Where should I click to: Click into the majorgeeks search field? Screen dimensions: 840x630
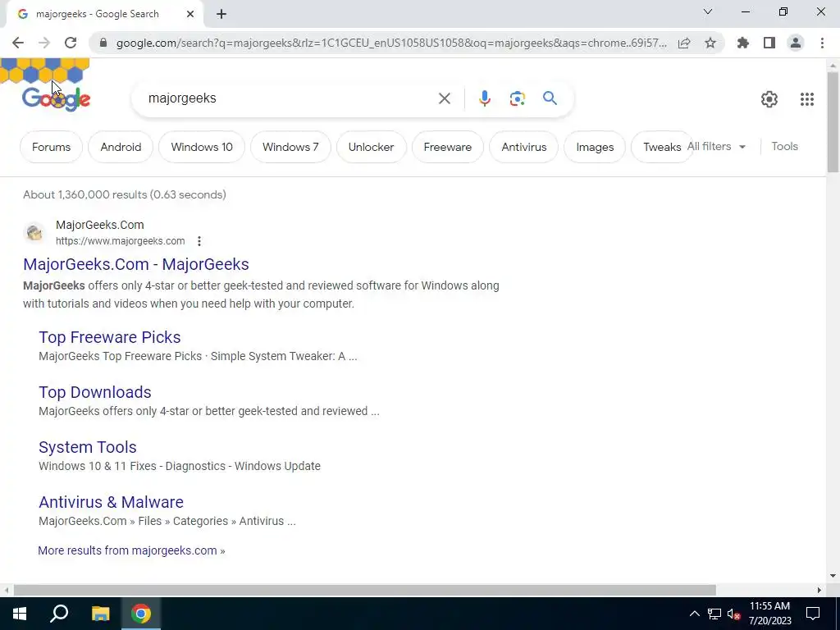290,98
